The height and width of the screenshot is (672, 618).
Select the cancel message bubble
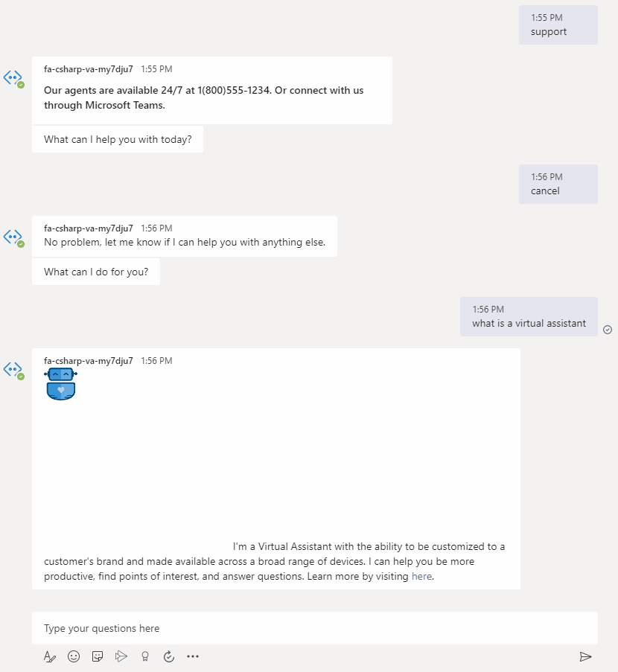click(x=558, y=184)
